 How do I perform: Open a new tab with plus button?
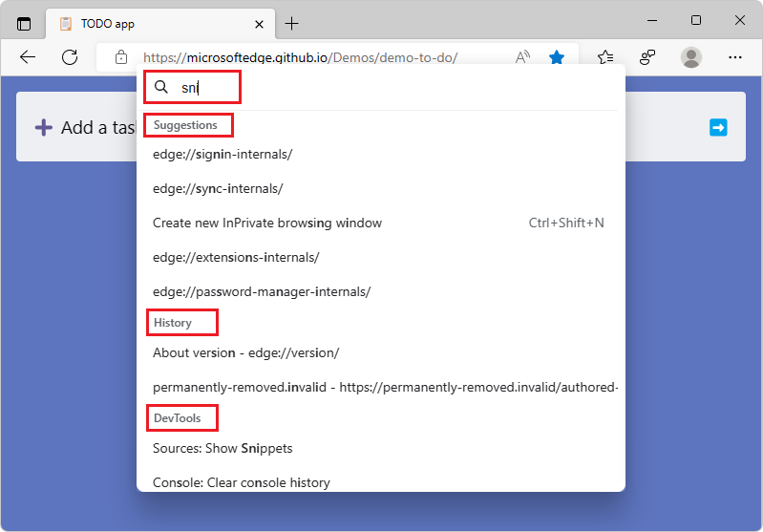(291, 23)
